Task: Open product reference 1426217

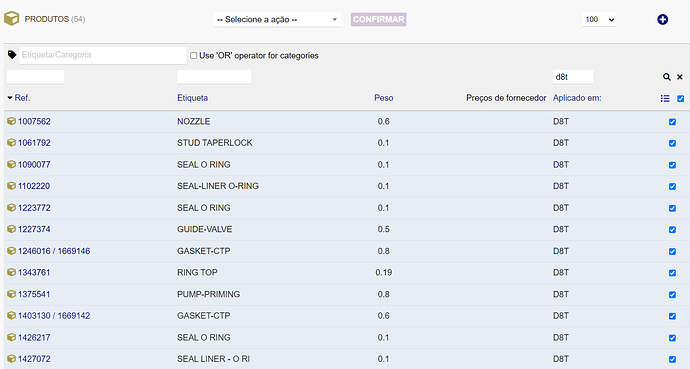Action: pos(34,338)
